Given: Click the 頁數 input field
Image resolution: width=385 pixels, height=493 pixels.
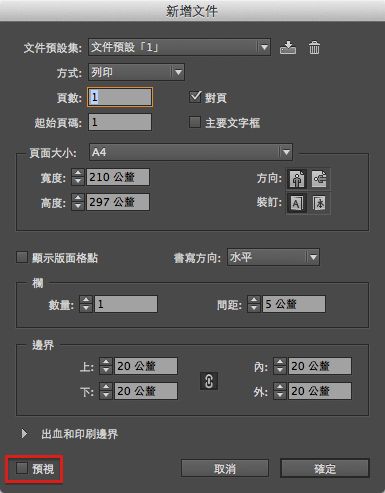Looking at the screenshot, I should click(x=120, y=97).
